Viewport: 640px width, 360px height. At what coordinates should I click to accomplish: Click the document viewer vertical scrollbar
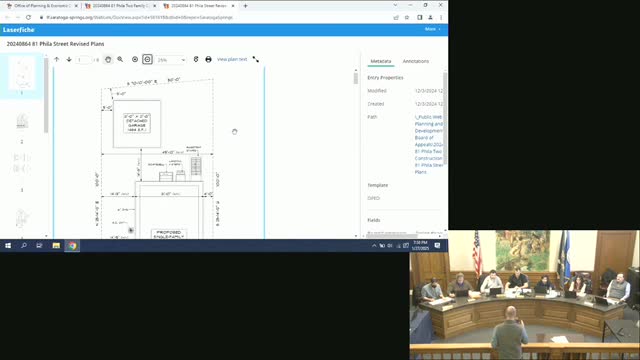point(356,78)
